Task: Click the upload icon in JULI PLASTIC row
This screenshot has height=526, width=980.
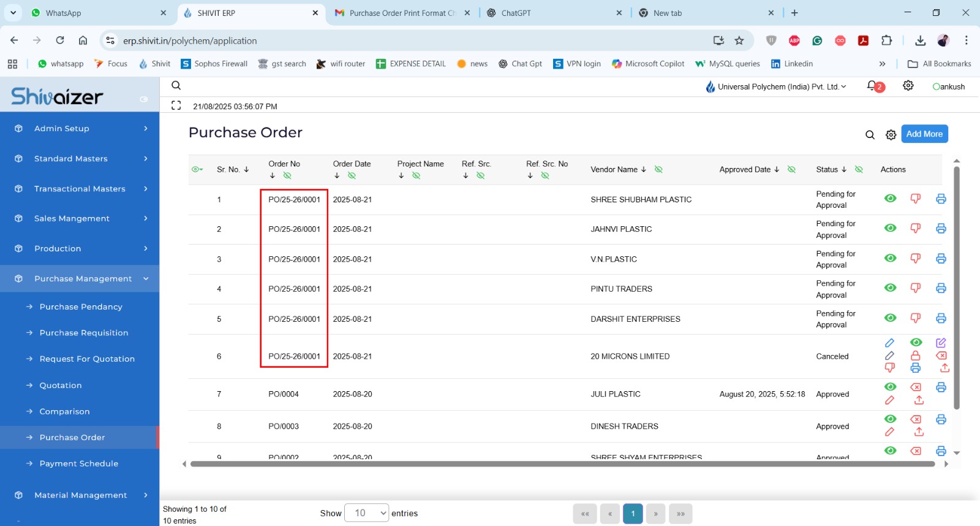Action: tap(919, 400)
